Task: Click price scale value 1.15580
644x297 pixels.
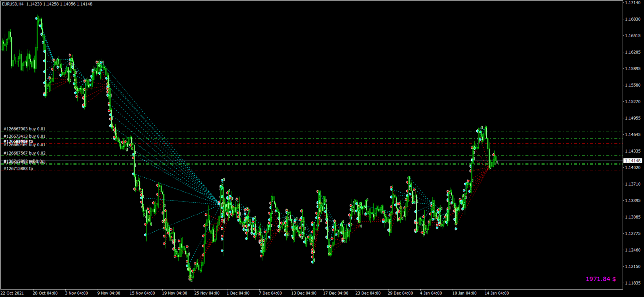Action: 632,85
